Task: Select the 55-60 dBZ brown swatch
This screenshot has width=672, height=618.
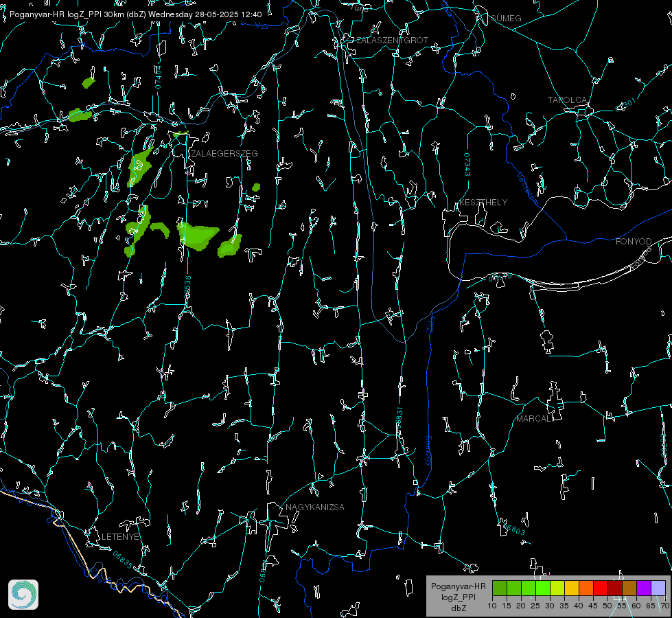Action: tap(629, 588)
